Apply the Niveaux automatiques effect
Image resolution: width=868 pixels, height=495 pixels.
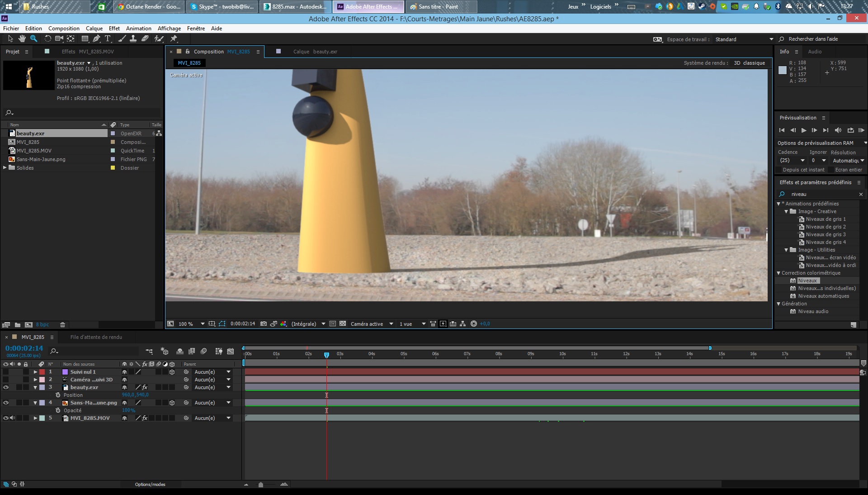click(823, 296)
